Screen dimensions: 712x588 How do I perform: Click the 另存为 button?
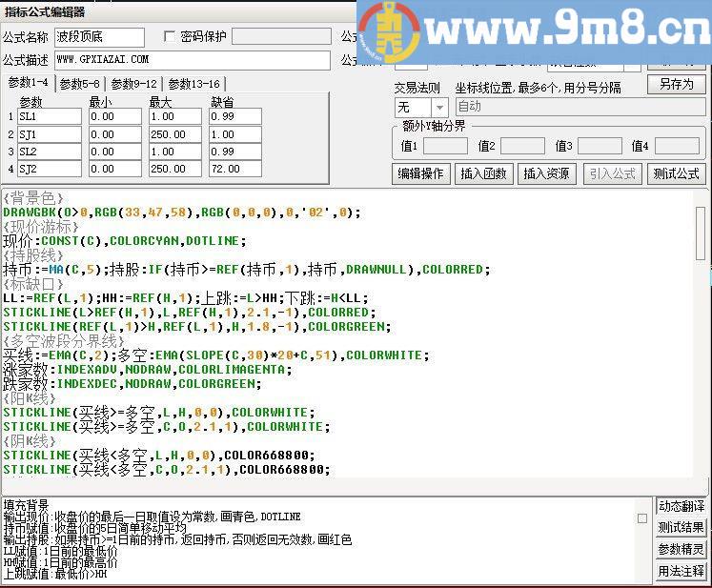676,85
